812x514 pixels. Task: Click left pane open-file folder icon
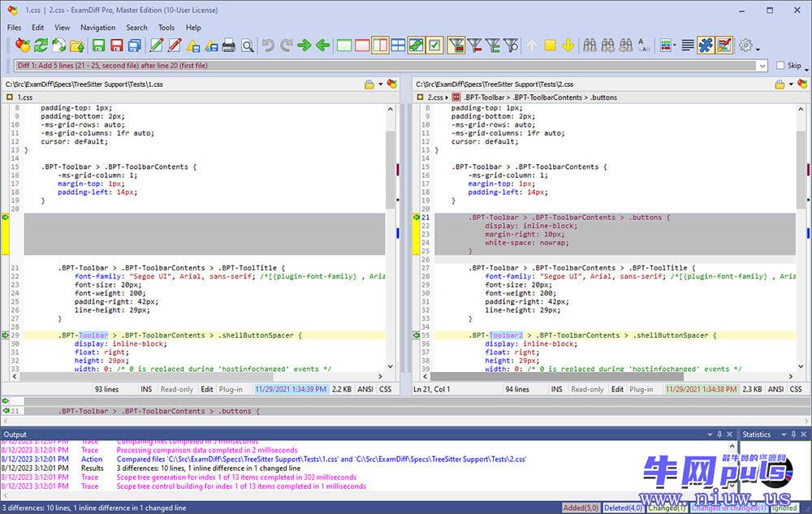point(369,84)
